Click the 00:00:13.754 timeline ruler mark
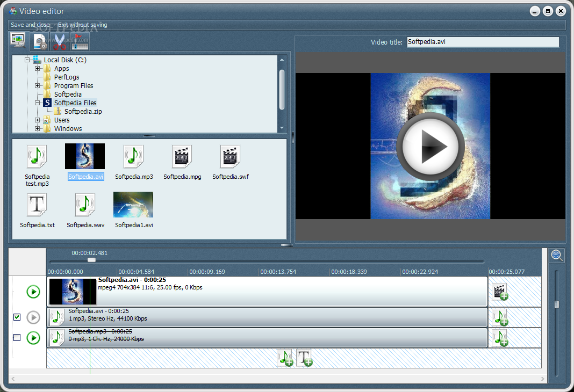574x392 pixels. [x=278, y=272]
